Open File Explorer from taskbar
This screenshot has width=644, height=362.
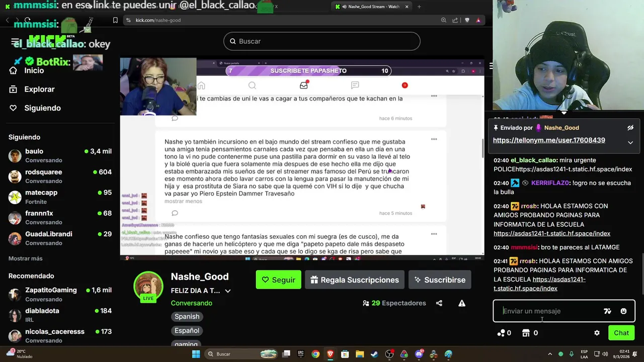[x=360, y=354]
